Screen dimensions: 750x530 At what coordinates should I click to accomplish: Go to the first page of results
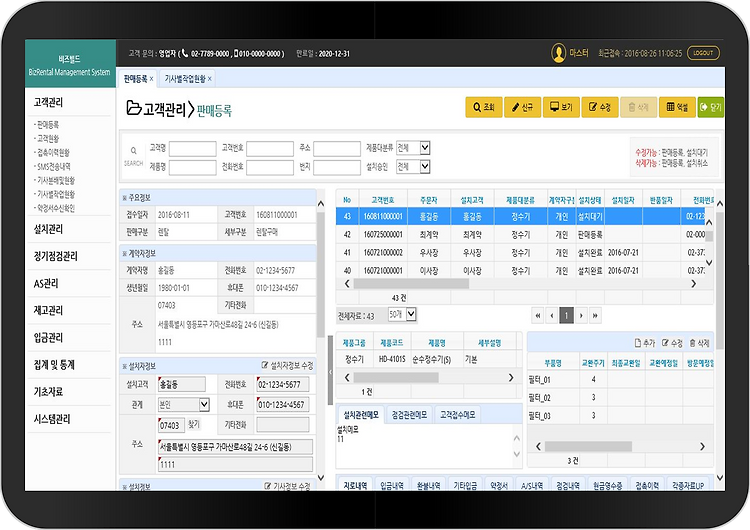click(538, 316)
